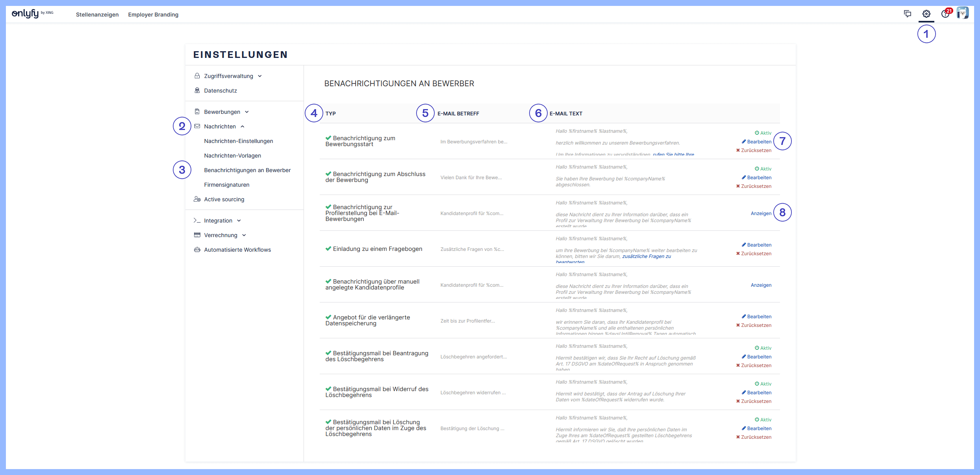The height and width of the screenshot is (475, 980).
Task: Toggle Aktiv for Abschluss der Bewerbung notification
Action: pyautogui.click(x=763, y=169)
